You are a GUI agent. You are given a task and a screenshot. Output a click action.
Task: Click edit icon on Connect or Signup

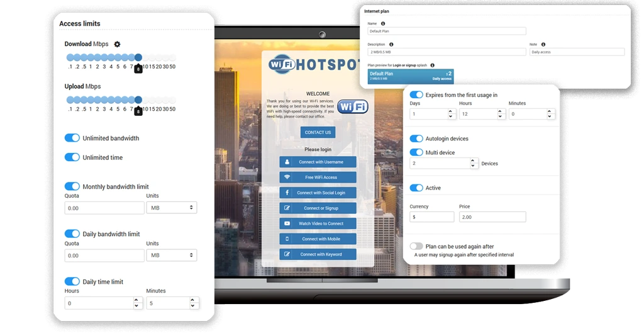[x=287, y=208]
